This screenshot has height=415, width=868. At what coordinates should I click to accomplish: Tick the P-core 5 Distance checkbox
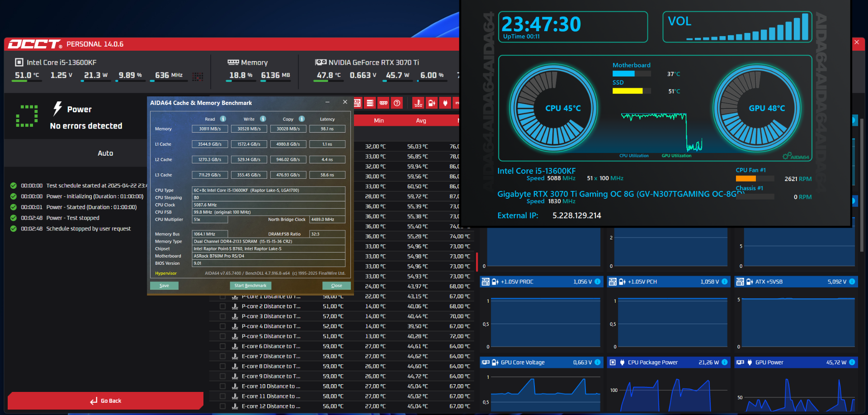tap(222, 336)
